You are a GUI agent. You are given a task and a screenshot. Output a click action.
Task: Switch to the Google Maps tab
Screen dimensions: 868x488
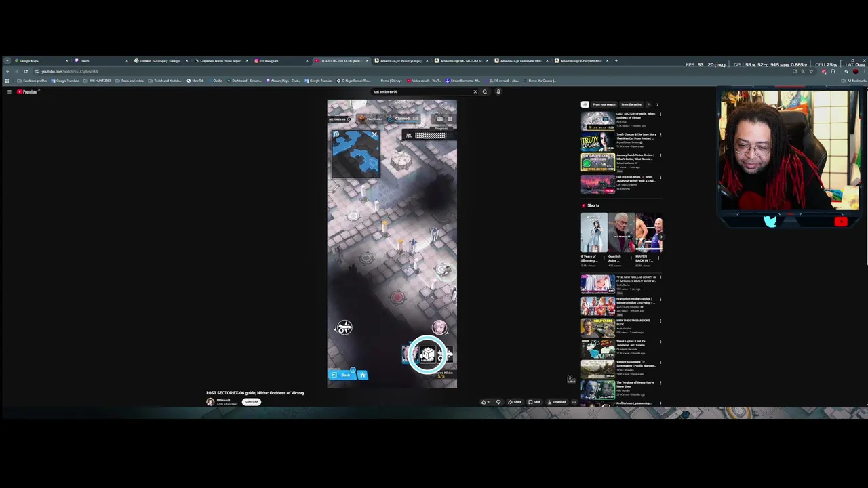point(40,60)
